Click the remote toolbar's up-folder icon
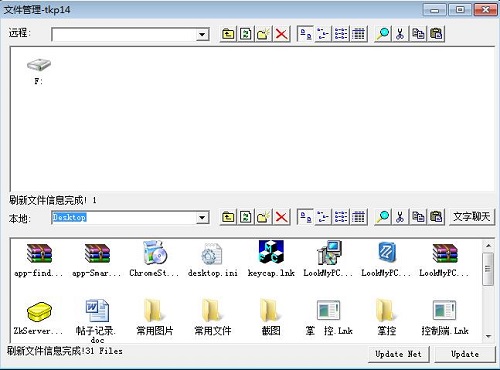The width and height of the screenshot is (500, 370). tap(228, 34)
